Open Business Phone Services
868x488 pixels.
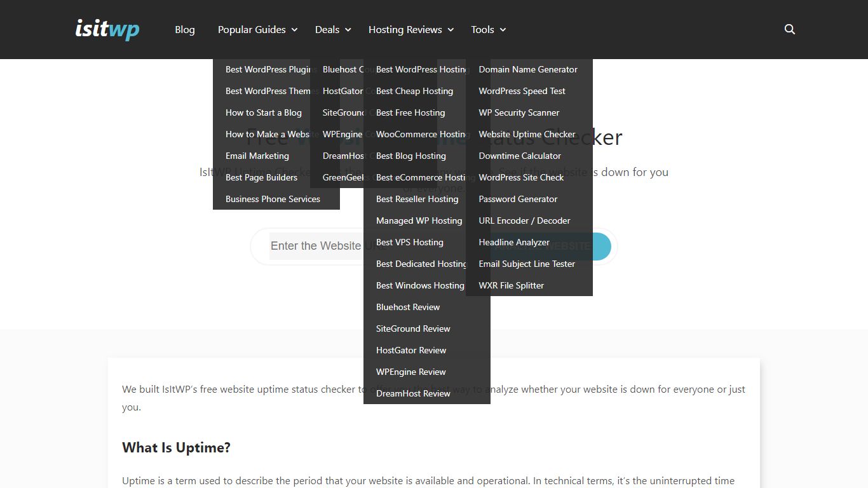(x=273, y=199)
